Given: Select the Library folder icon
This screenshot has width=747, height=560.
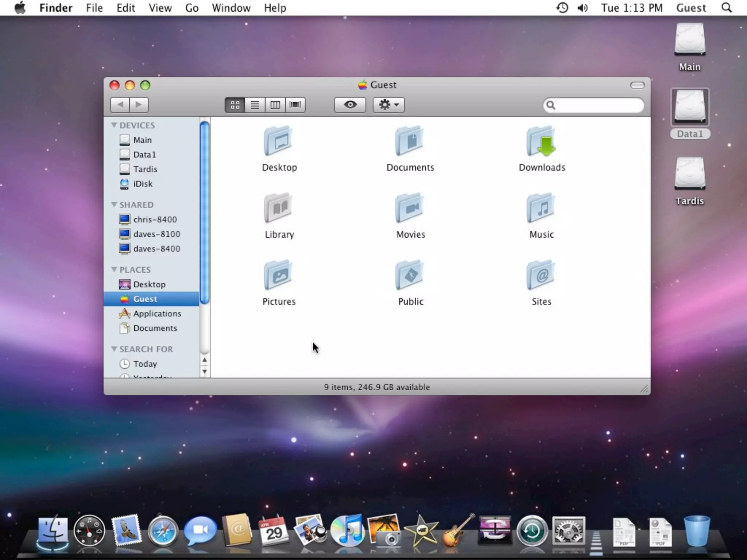Looking at the screenshot, I should pyautogui.click(x=279, y=209).
